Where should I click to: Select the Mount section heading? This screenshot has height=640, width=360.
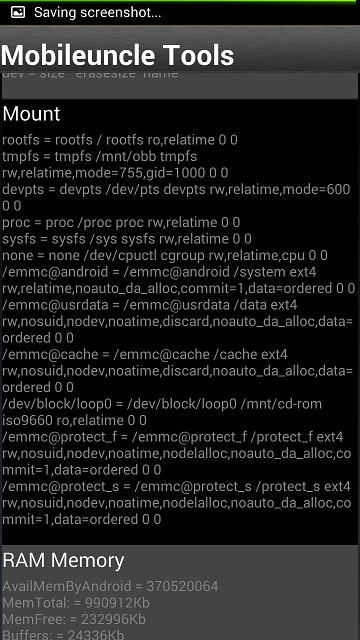31,114
